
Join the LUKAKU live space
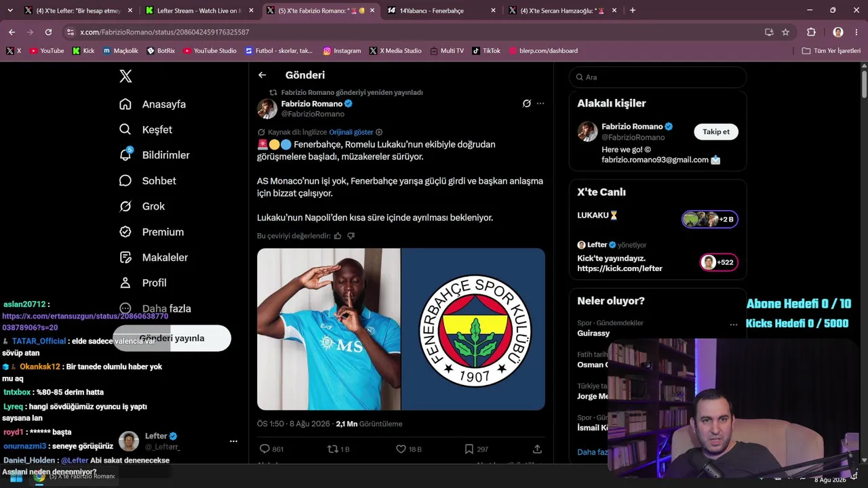(x=658, y=218)
